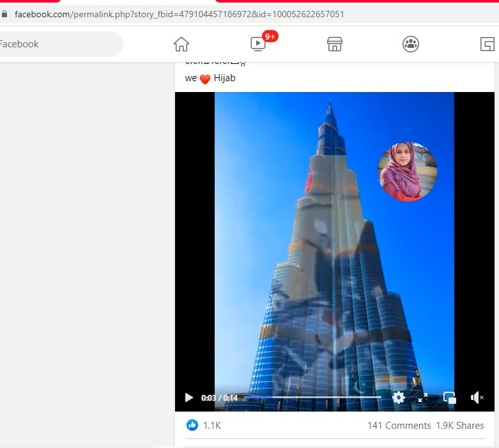Click the address bar lock icon
Screen dimensions: 499x448
coord(5,14)
